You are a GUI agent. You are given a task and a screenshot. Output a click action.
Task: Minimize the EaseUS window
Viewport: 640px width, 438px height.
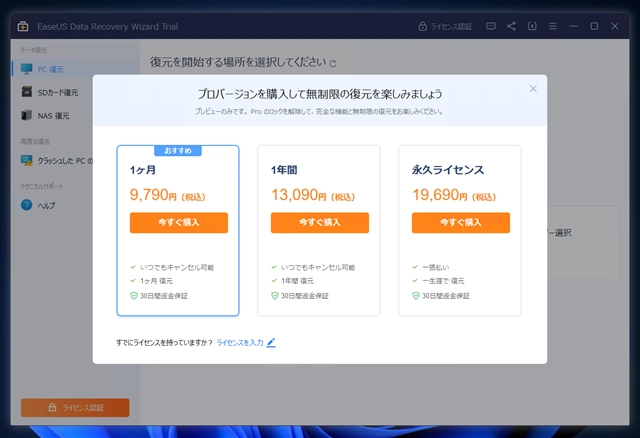click(x=573, y=27)
